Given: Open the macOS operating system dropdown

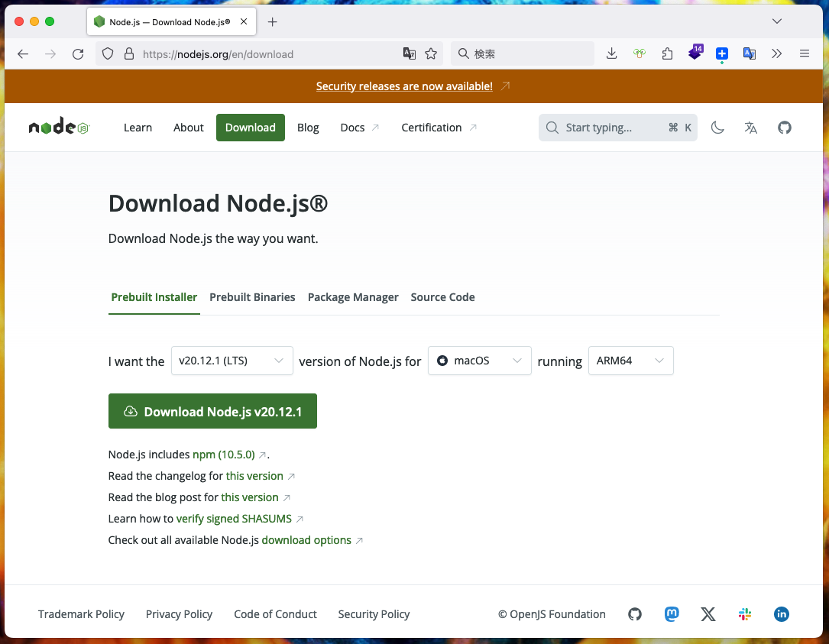Looking at the screenshot, I should pyautogui.click(x=480, y=361).
